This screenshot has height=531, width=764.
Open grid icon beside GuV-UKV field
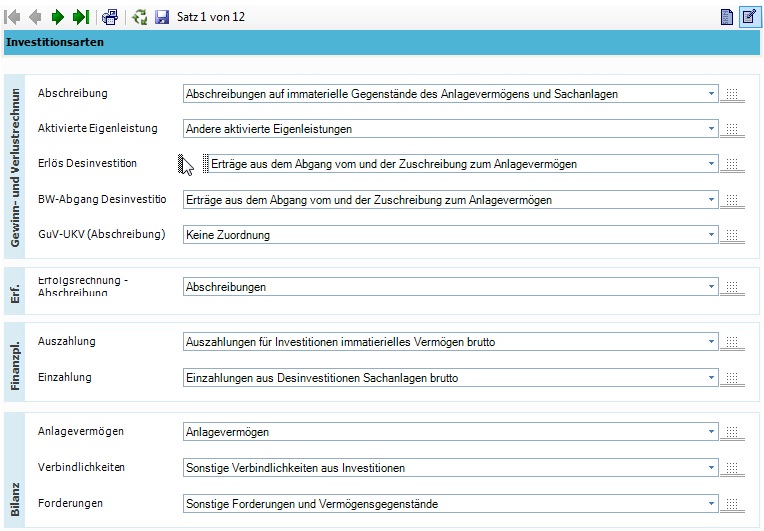[732, 235]
